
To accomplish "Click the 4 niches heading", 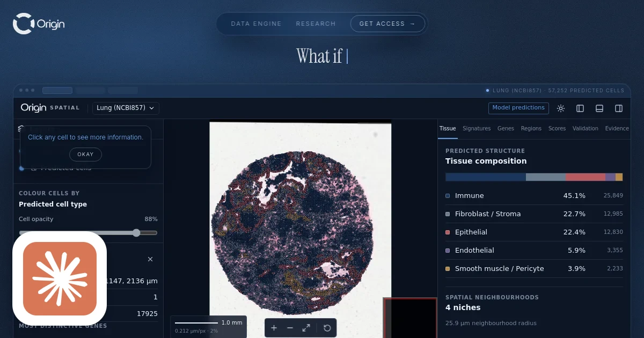I will pos(463,307).
